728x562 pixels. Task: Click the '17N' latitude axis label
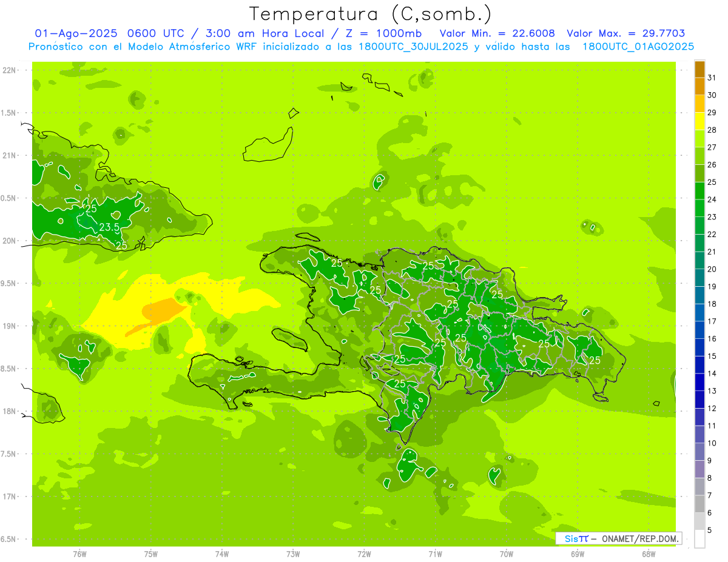click(x=9, y=497)
